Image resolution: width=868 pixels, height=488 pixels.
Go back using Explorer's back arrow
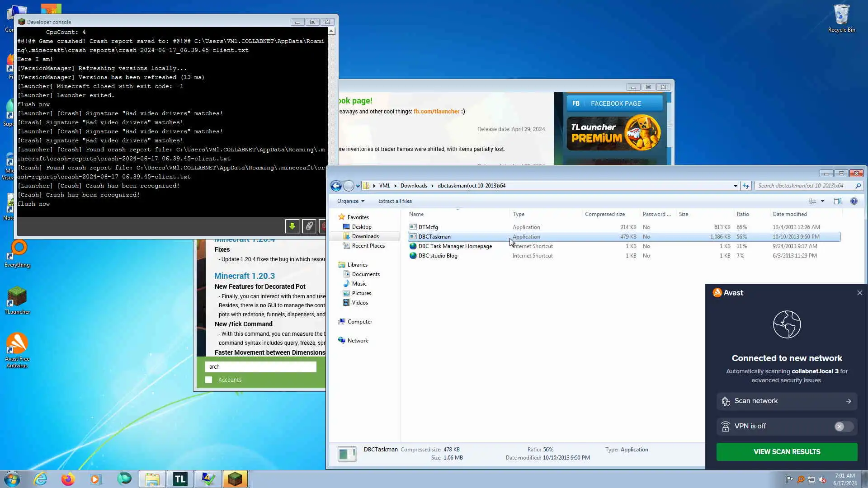coord(335,186)
